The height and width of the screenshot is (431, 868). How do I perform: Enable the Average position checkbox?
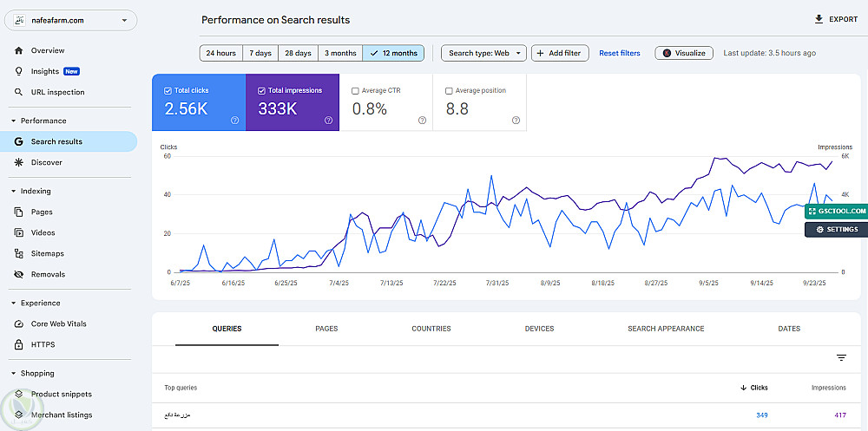pyautogui.click(x=449, y=90)
